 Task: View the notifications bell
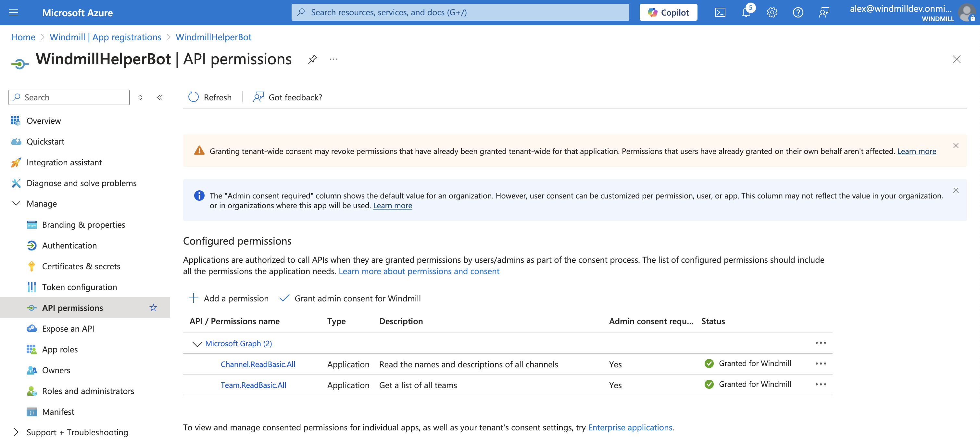click(746, 12)
